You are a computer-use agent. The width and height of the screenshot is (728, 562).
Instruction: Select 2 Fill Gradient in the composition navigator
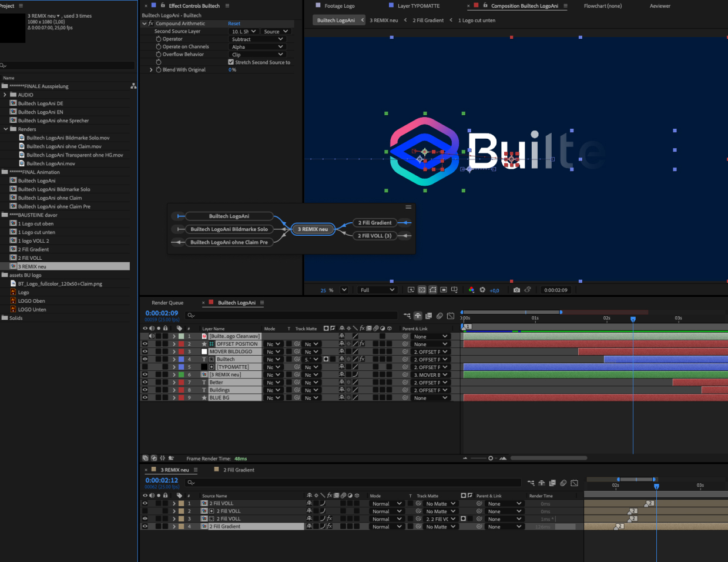[x=427, y=19]
